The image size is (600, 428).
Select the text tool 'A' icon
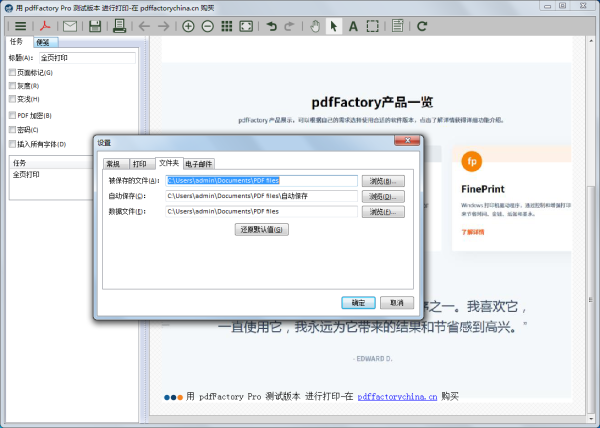353,25
